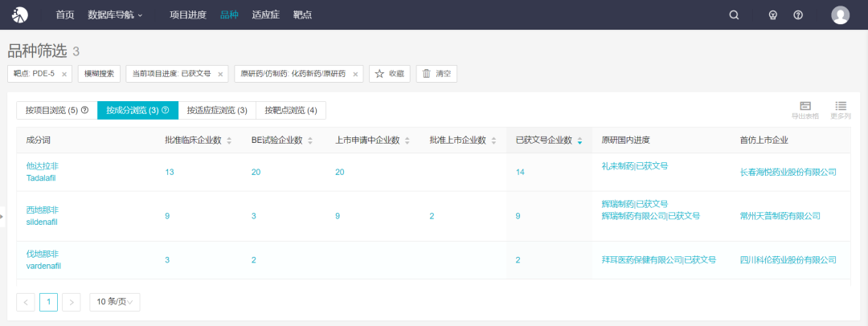Expand the database navigation dropdown

click(115, 15)
